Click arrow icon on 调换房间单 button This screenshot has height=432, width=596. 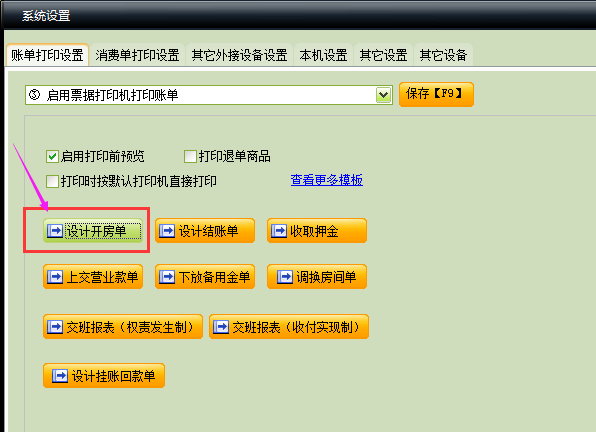285,277
